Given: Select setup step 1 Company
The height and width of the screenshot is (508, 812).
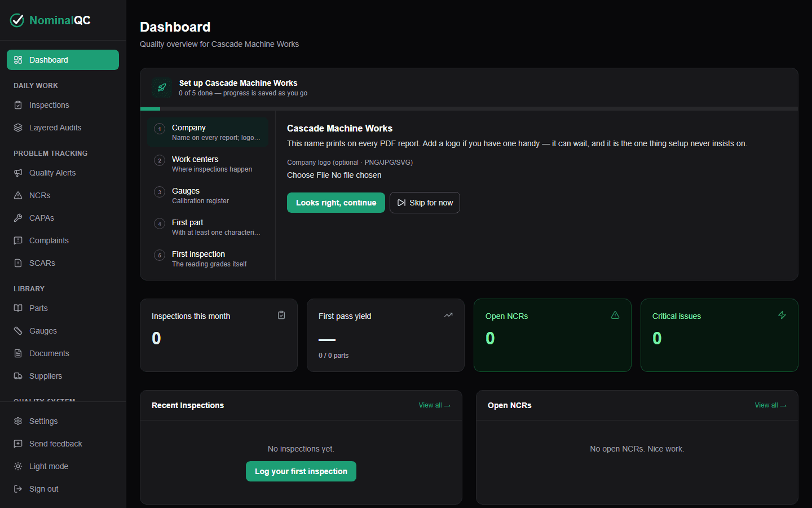Looking at the screenshot, I should coord(208,132).
